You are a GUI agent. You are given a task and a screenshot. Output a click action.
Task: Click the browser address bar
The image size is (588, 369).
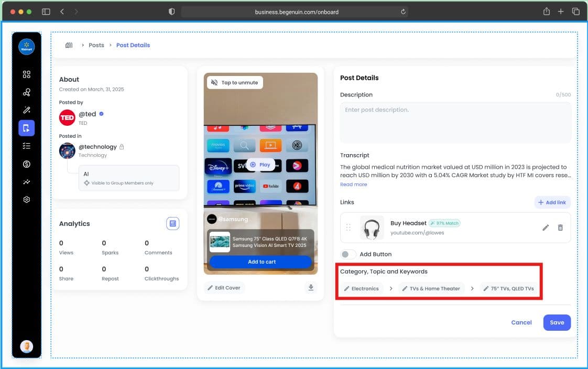pos(295,12)
